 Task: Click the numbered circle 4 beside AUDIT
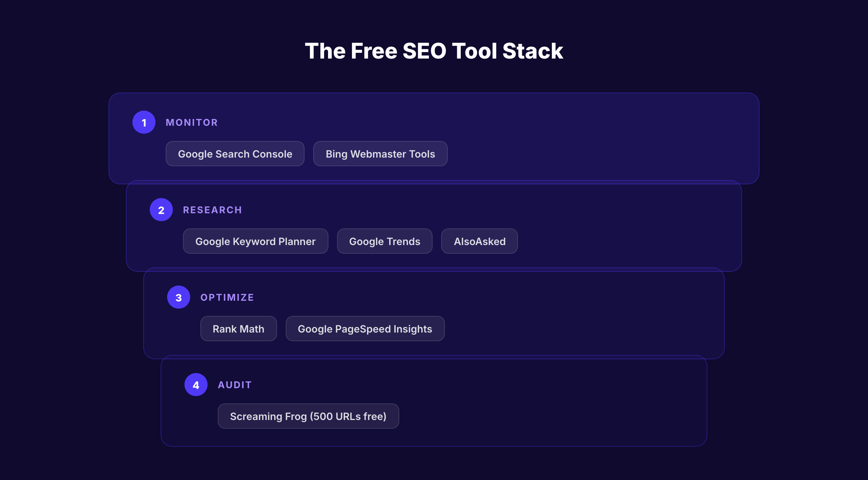[x=196, y=385]
